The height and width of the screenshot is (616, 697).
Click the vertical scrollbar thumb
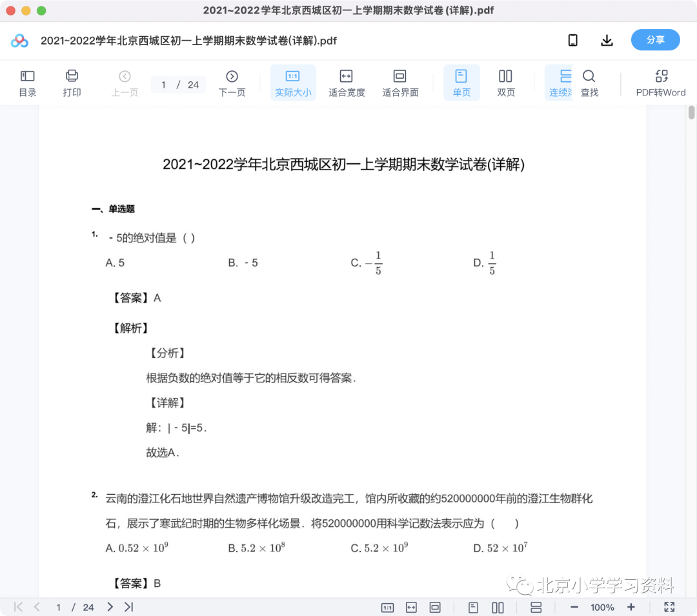[691, 112]
